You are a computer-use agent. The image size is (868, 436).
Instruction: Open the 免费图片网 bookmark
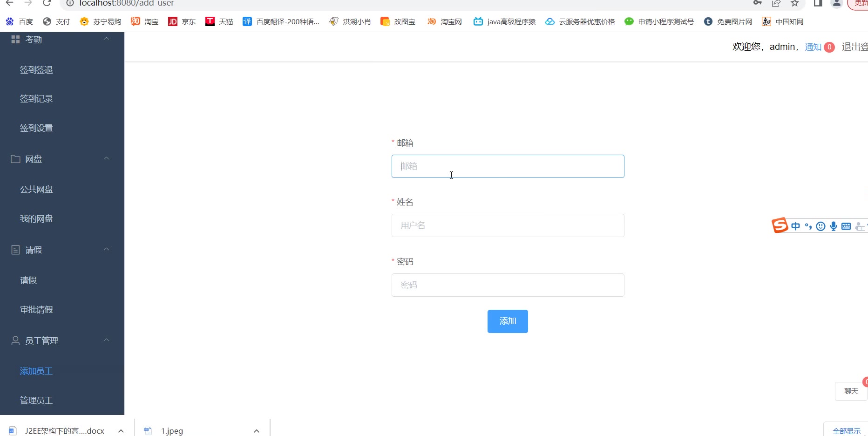728,21
